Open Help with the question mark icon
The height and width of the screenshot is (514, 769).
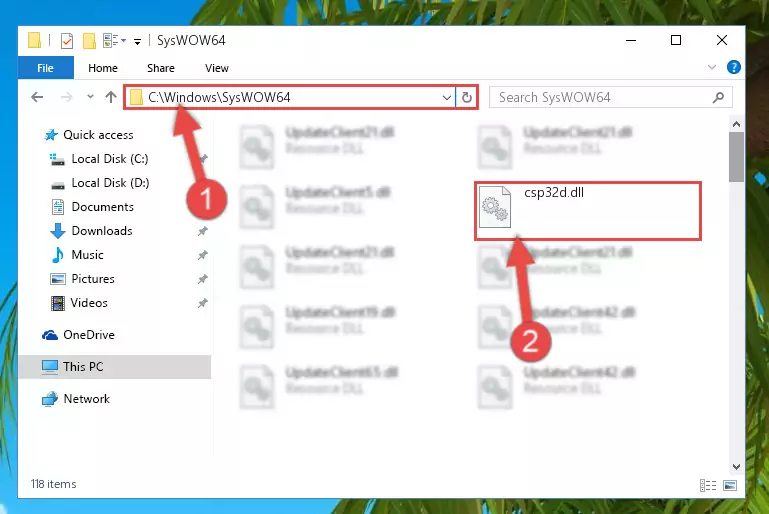(x=734, y=67)
